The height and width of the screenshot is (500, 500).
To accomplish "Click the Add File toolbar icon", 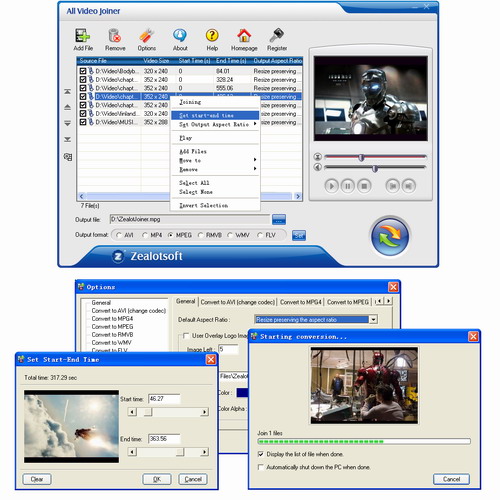I will [83, 36].
